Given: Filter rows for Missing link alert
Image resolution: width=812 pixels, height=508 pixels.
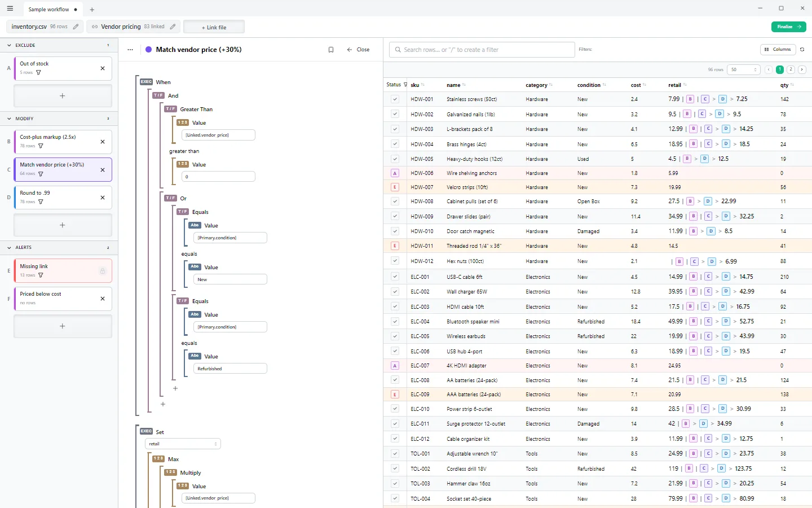Looking at the screenshot, I should click(41, 275).
